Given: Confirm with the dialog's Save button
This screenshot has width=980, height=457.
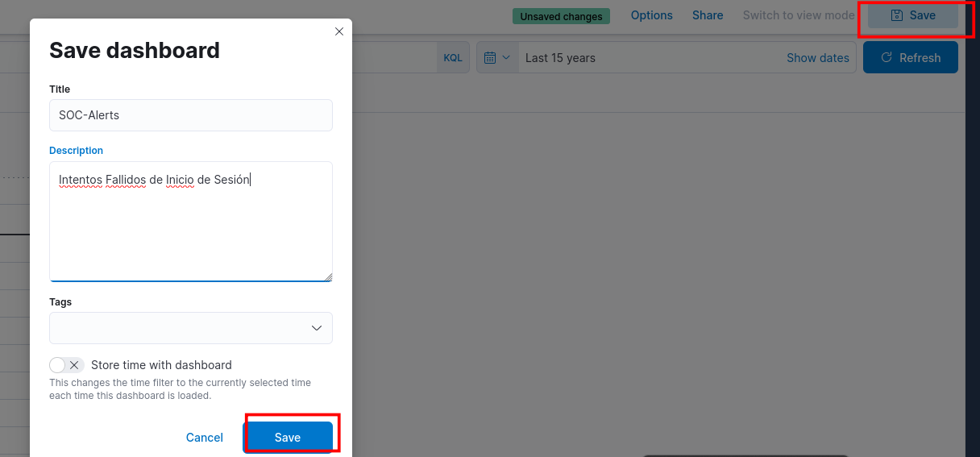Looking at the screenshot, I should coord(288,438).
